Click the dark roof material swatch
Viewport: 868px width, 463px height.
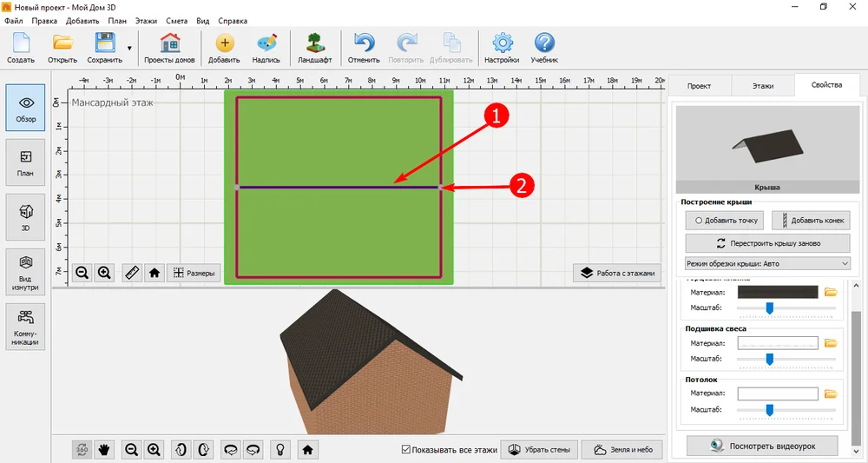778,292
